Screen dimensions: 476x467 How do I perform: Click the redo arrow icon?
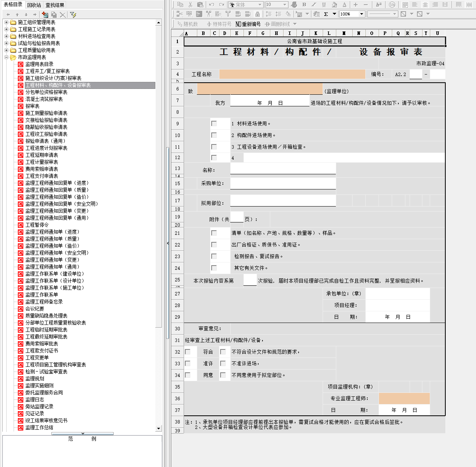221,5
